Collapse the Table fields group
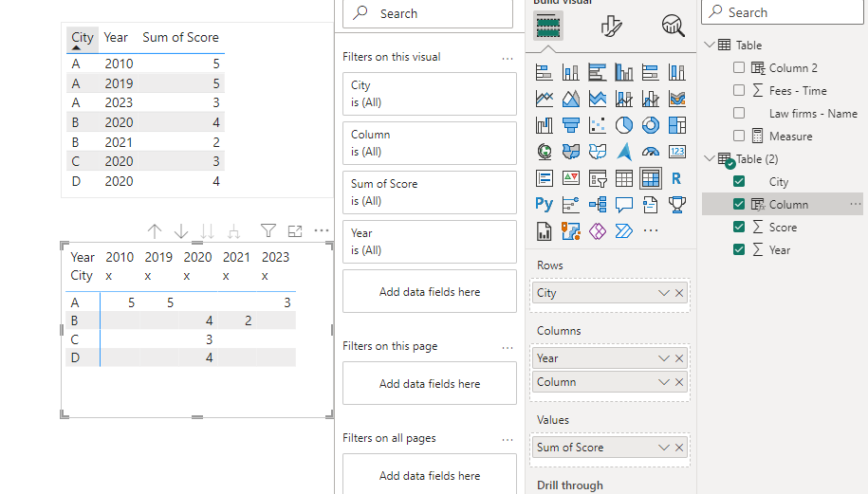Viewport: 868px width, 494px height. pyautogui.click(x=710, y=45)
